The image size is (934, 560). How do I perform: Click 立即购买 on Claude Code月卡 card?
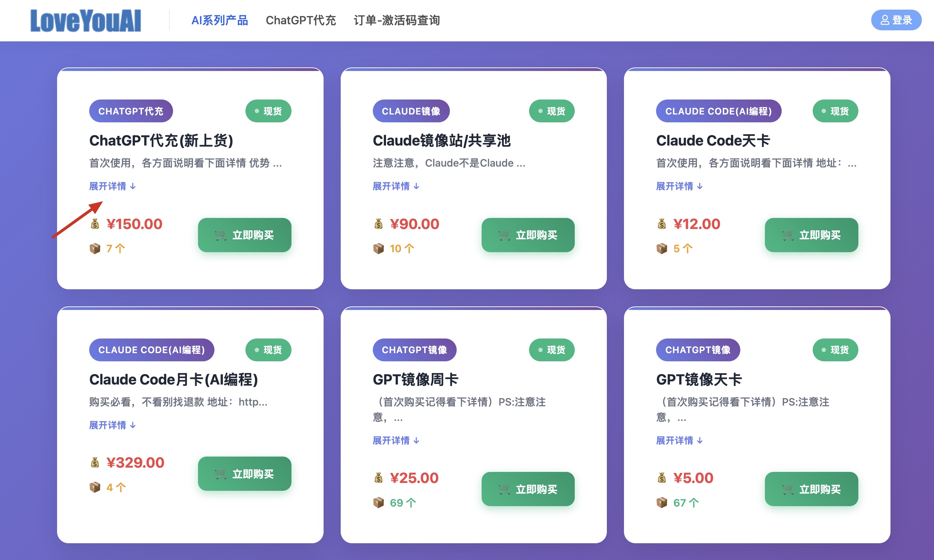(x=244, y=474)
